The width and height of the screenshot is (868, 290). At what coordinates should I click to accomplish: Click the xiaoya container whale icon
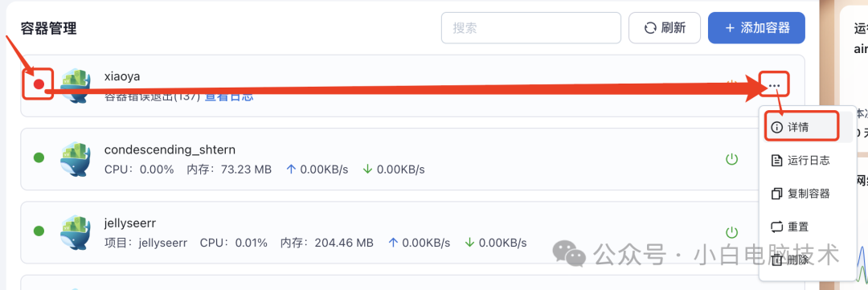point(76,86)
